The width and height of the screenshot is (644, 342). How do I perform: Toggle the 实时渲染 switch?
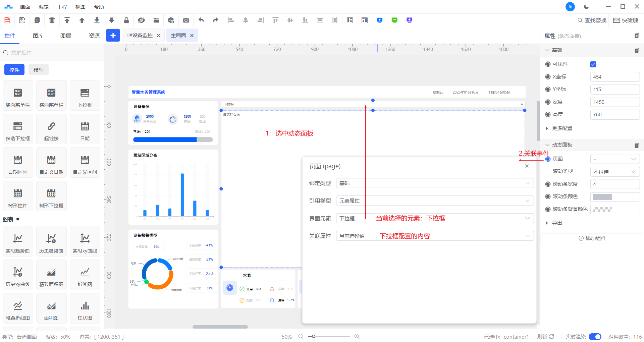[x=595, y=337]
